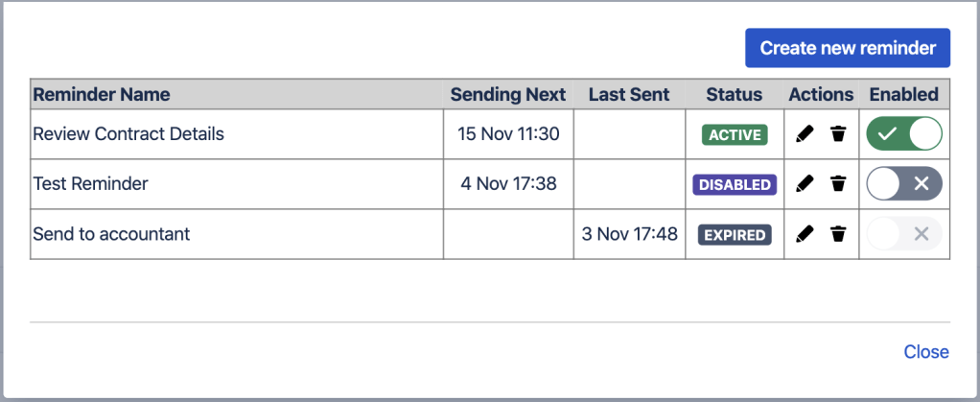Close the reminders dialog
980x402 pixels.
pos(925,352)
